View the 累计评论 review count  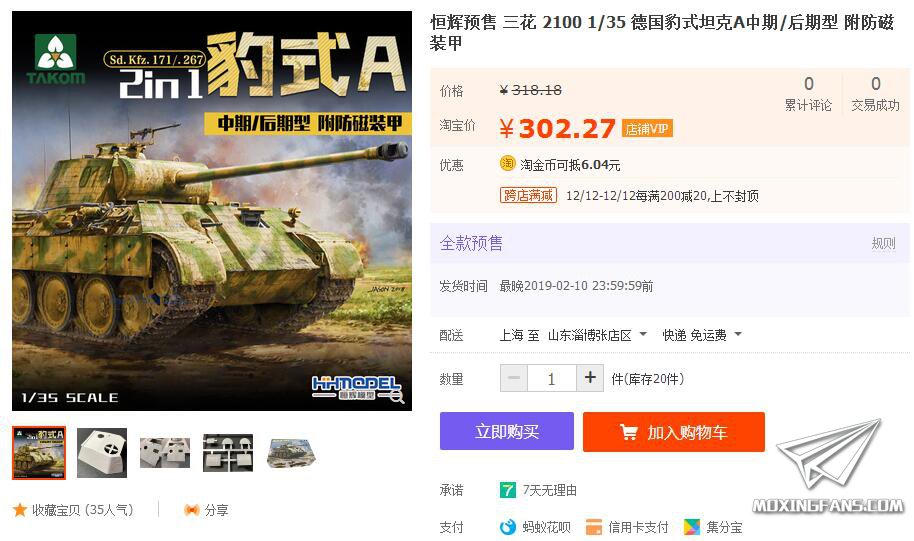click(x=808, y=94)
